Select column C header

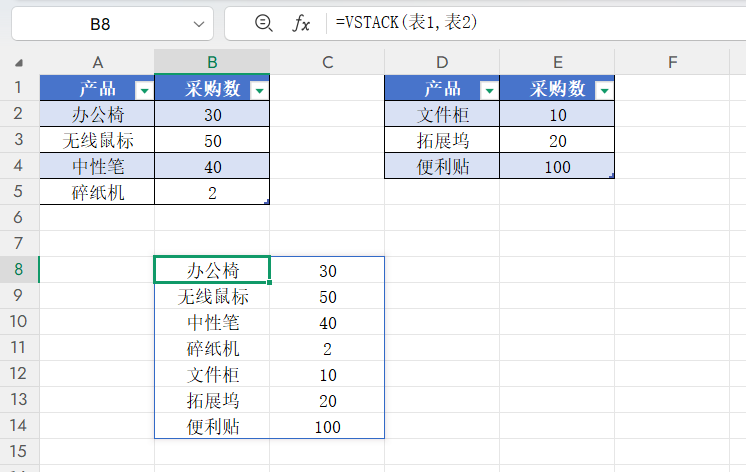tap(327, 62)
